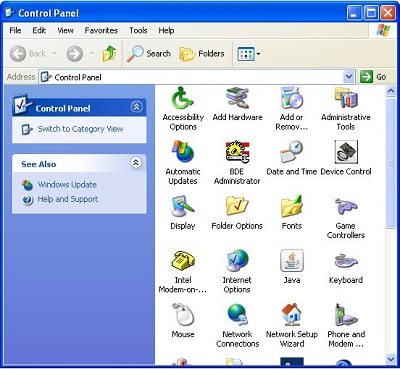This screenshot has width=400, height=369.
Task: Minimize the Control Panel window
Action: pos(354,13)
